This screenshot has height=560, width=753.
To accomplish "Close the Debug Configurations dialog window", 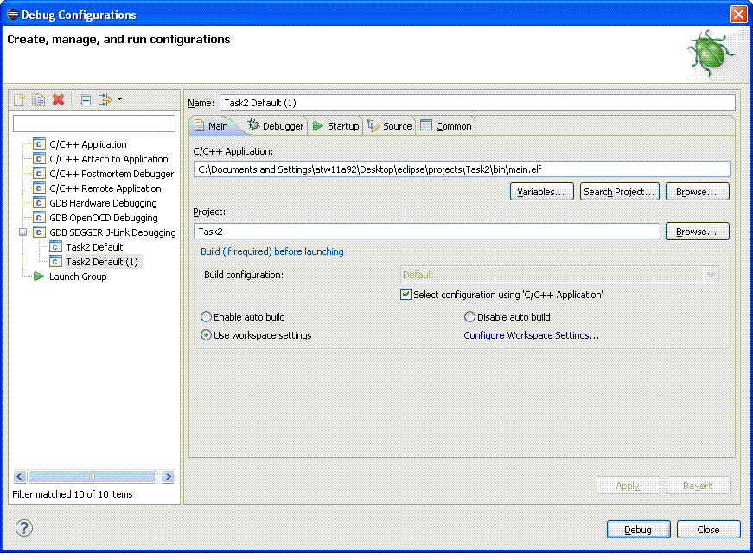I will pos(738,14).
